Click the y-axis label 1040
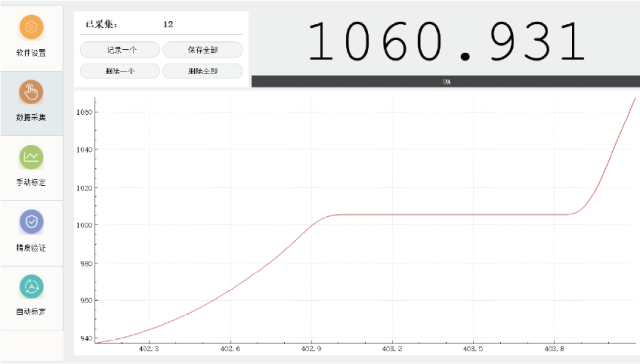Image resolution: width=640 pixels, height=364 pixels. 84,150
